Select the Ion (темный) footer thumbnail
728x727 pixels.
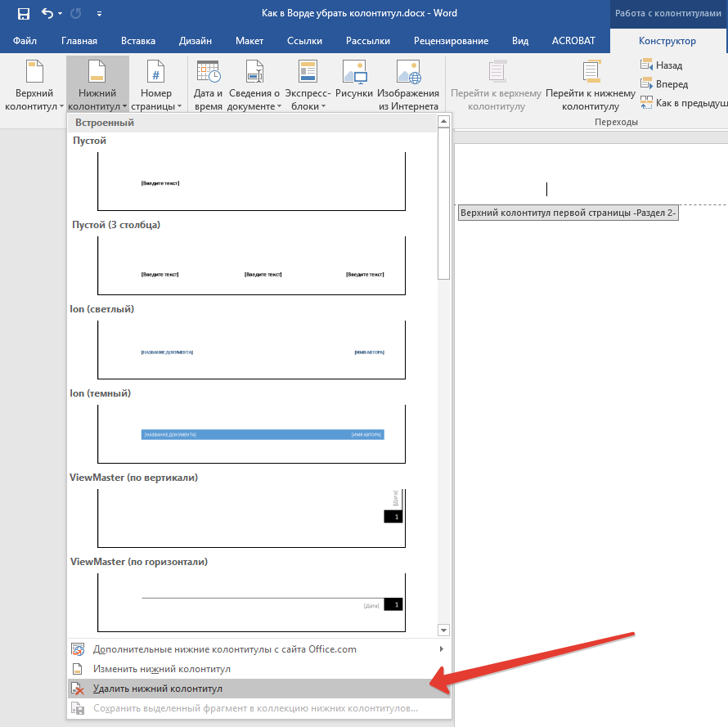(251, 433)
